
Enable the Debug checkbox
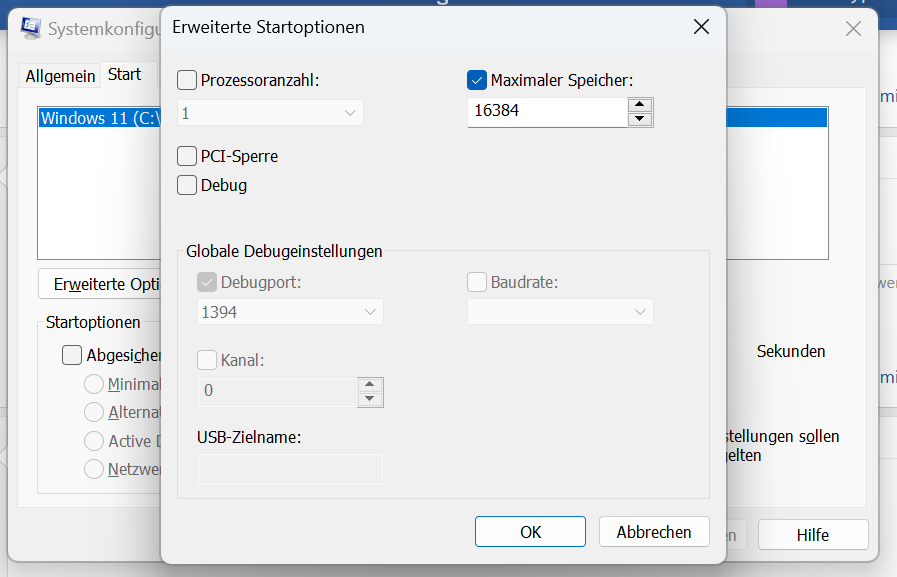pyautogui.click(x=187, y=185)
